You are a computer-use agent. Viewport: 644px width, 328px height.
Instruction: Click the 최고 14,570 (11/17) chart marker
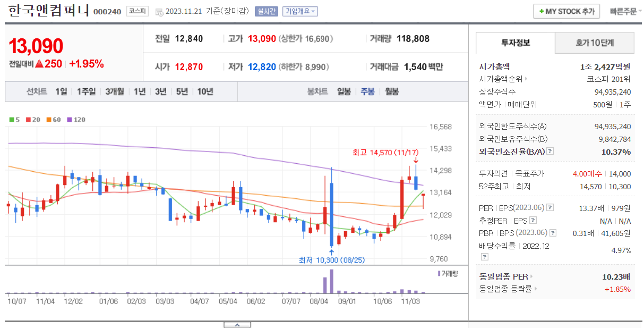(385, 153)
